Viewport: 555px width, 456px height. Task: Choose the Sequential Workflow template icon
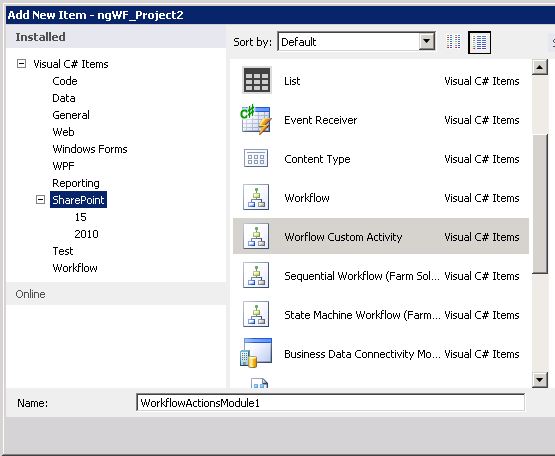pos(256,275)
